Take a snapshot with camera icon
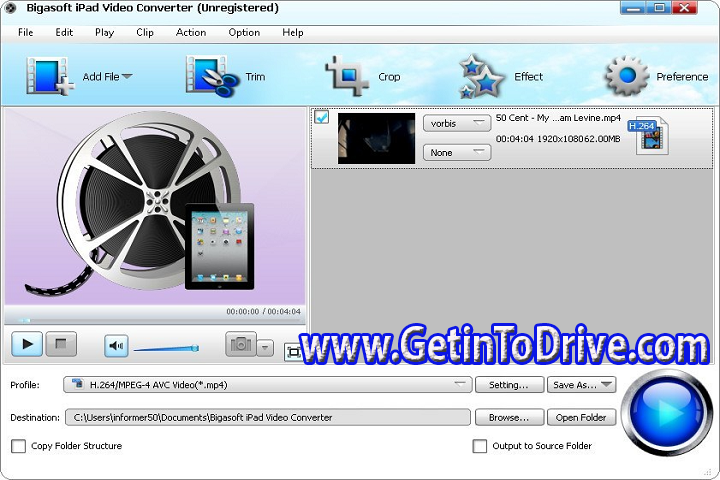The height and width of the screenshot is (480, 720). (241, 344)
